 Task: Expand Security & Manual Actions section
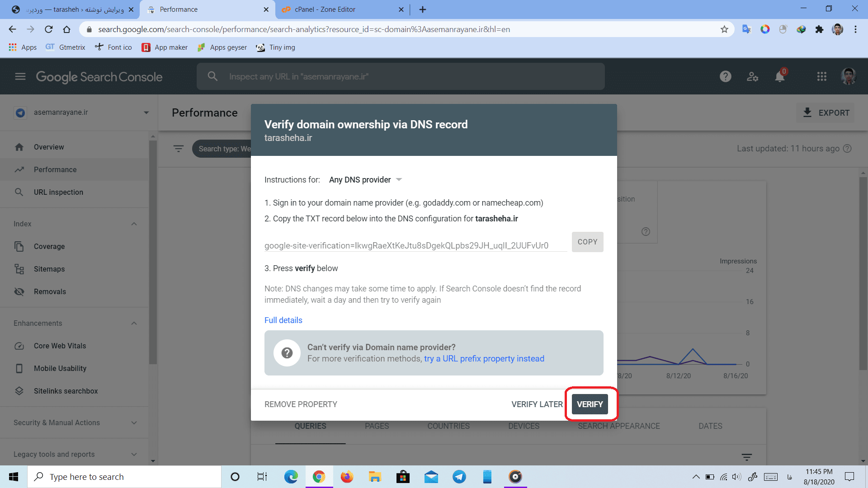click(x=134, y=423)
